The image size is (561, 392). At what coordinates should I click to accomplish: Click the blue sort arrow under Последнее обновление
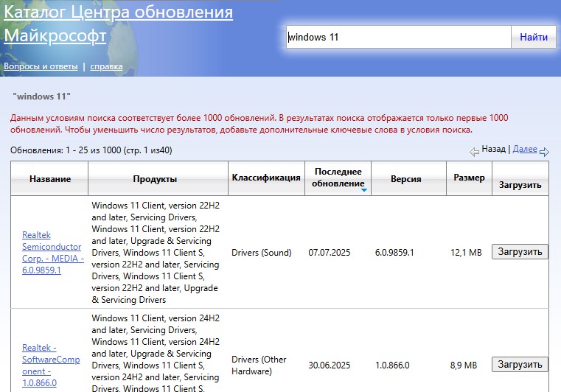[363, 190]
